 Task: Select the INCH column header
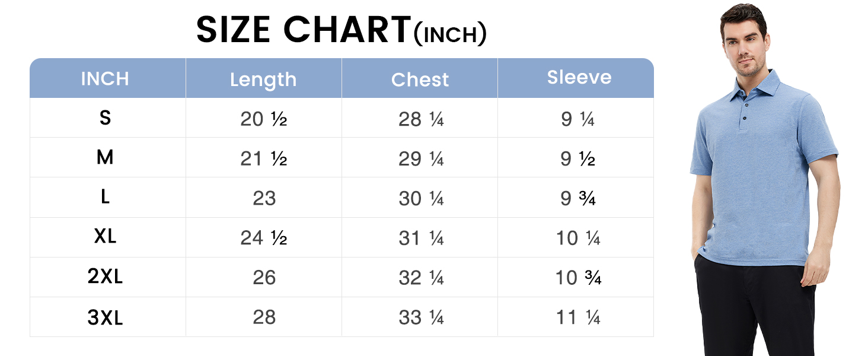tap(105, 79)
